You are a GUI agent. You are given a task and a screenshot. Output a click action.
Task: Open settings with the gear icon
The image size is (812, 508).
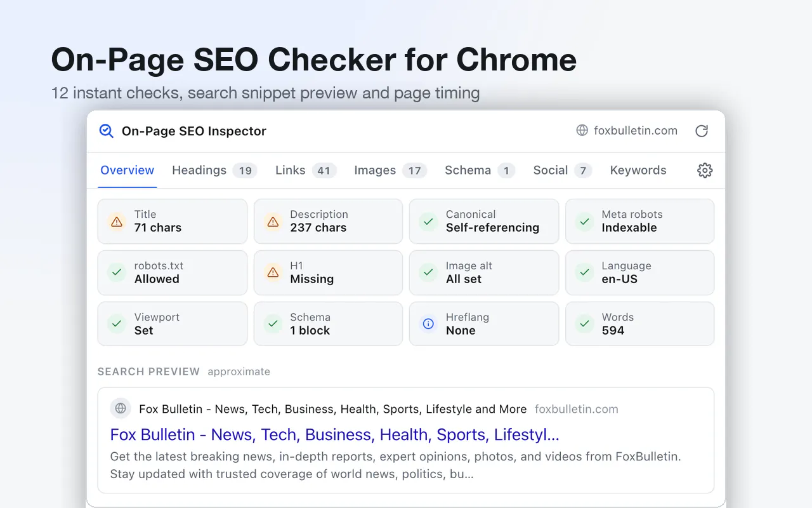(705, 170)
